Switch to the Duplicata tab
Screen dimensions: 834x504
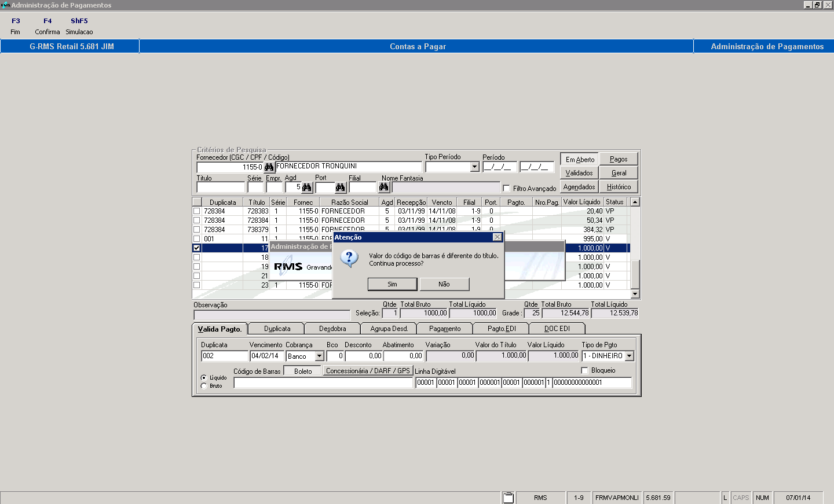tap(277, 329)
